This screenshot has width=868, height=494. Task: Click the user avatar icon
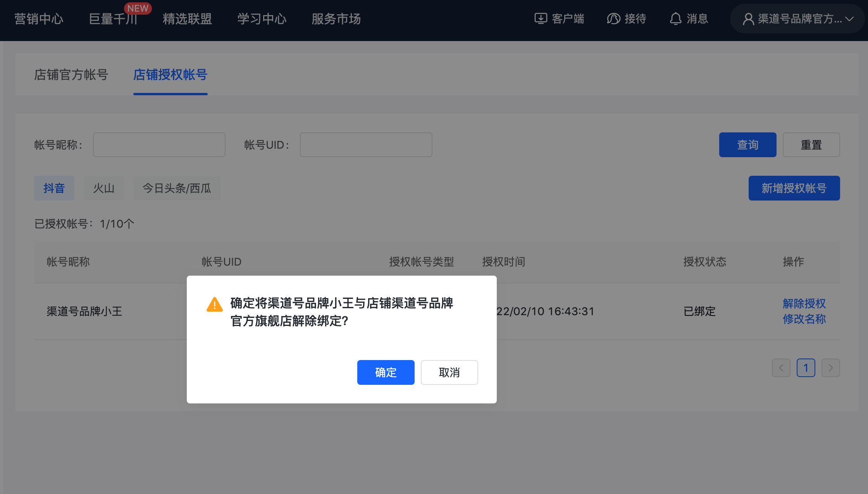[x=748, y=19]
